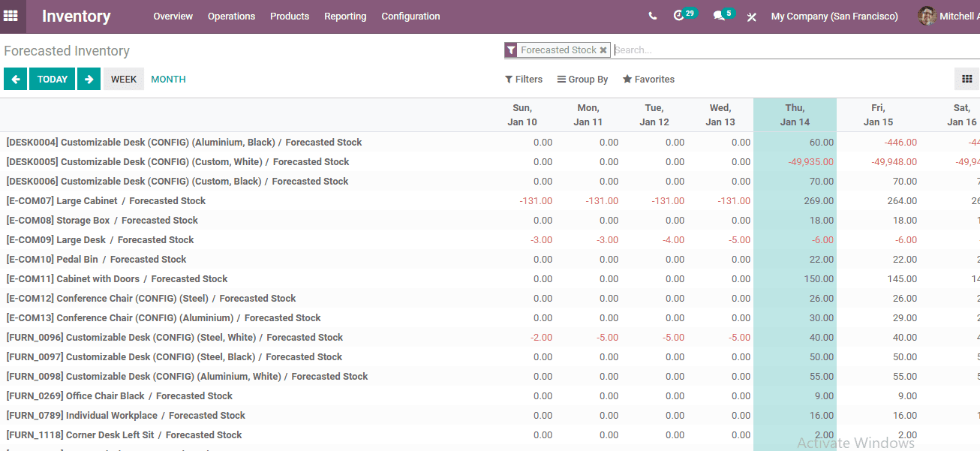The height and width of the screenshot is (451, 980).
Task: Open the Overview menu
Action: pyautogui.click(x=173, y=17)
